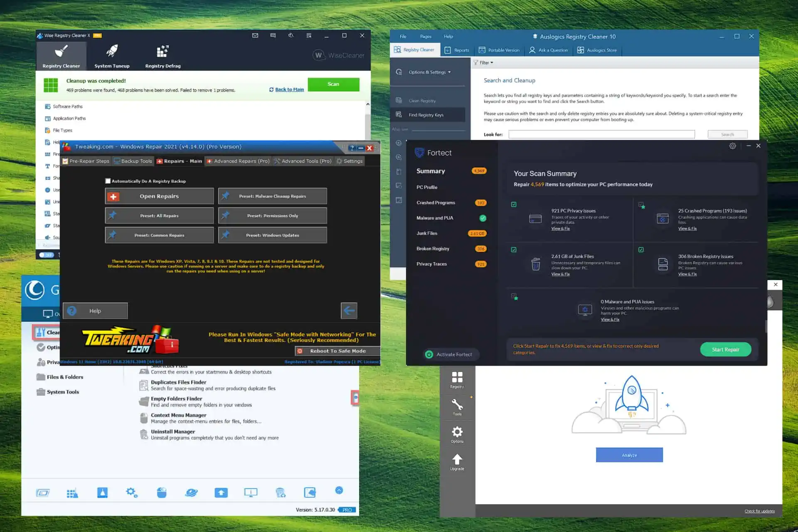Expand Options & Settings dropdown in Auslogics
The width and height of the screenshot is (798, 532).
click(x=429, y=72)
